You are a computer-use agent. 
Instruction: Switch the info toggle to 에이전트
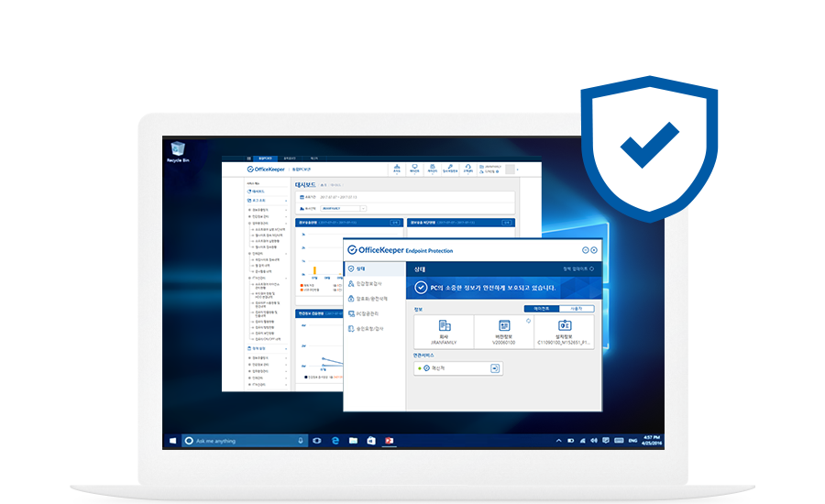pyautogui.click(x=541, y=309)
